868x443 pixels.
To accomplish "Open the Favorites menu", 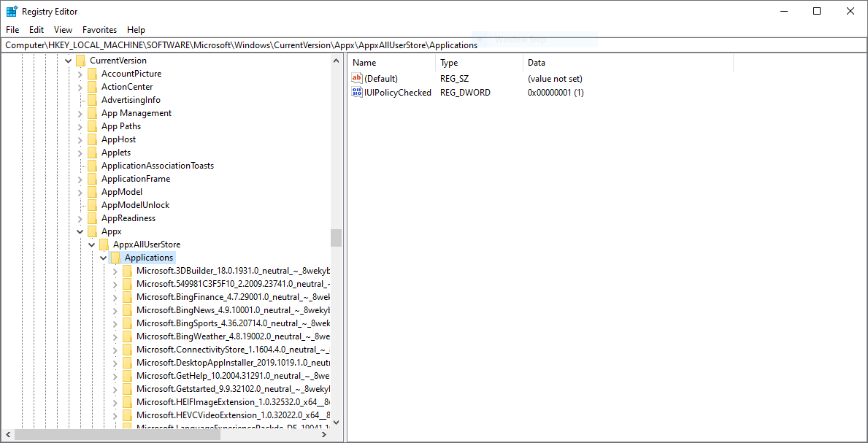I will click(99, 30).
